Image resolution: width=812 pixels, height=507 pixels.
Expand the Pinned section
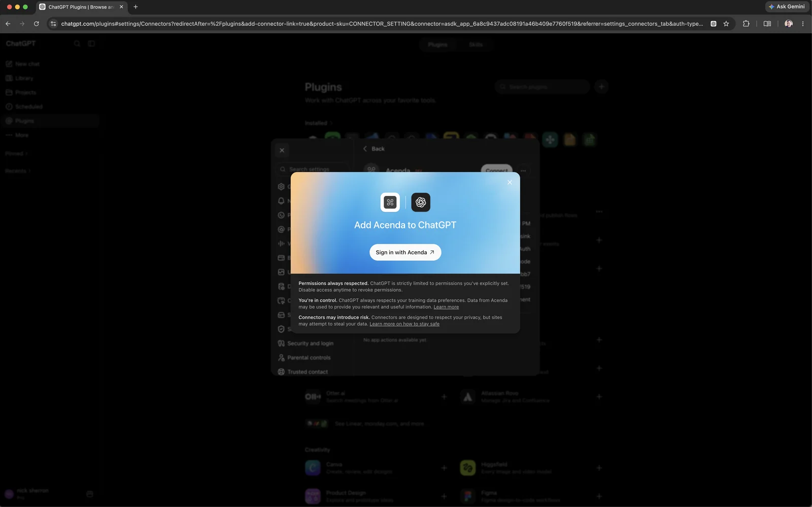pyautogui.click(x=16, y=153)
